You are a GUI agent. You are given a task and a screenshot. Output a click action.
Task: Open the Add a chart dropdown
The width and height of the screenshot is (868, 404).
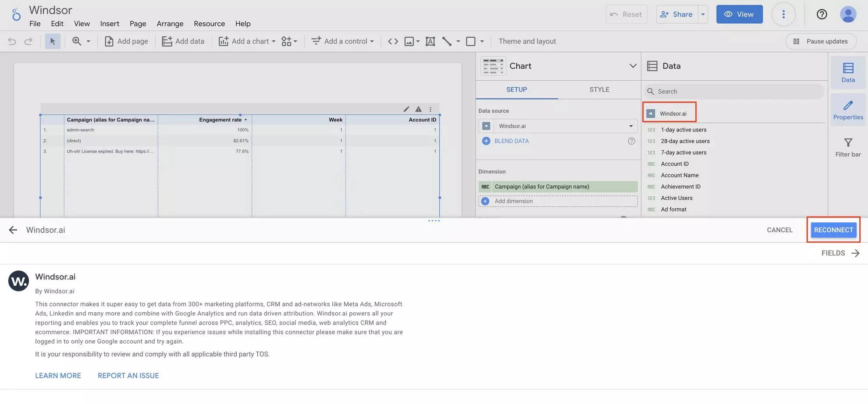[247, 41]
